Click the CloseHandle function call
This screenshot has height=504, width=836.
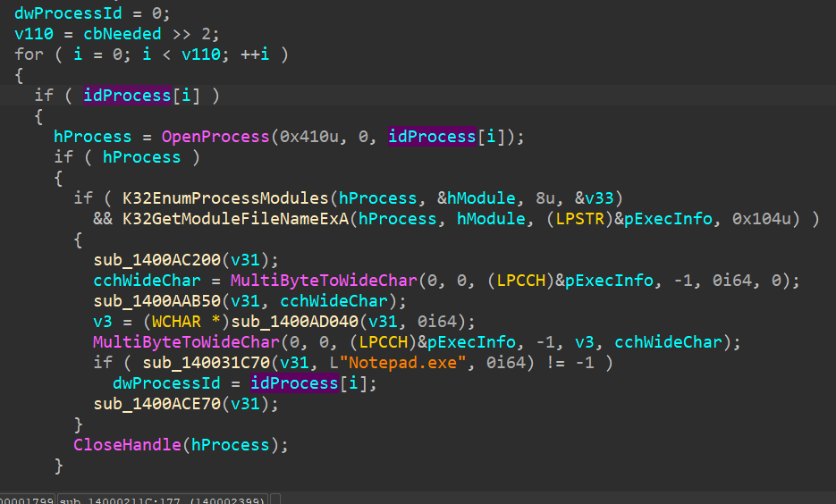132,445
